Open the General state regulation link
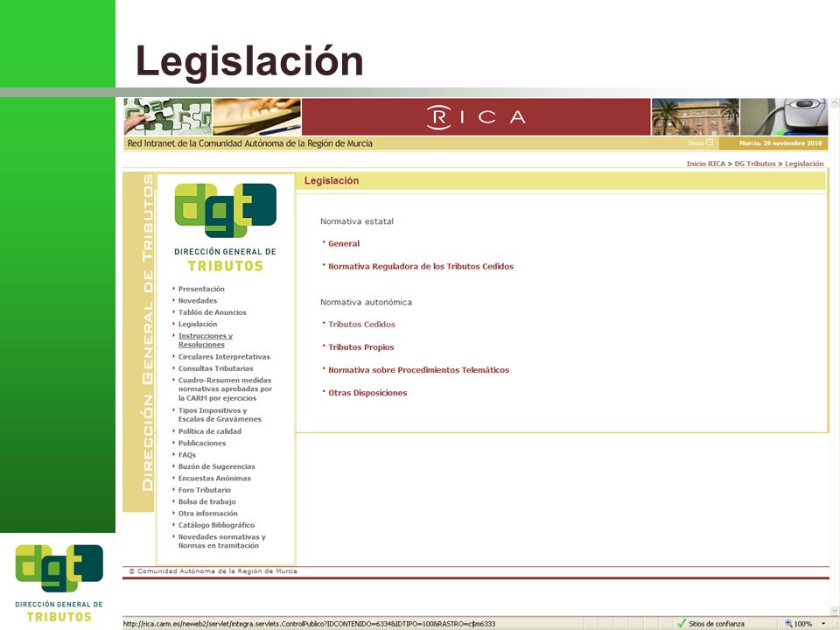Image resolution: width=840 pixels, height=630 pixels. pyautogui.click(x=344, y=244)
